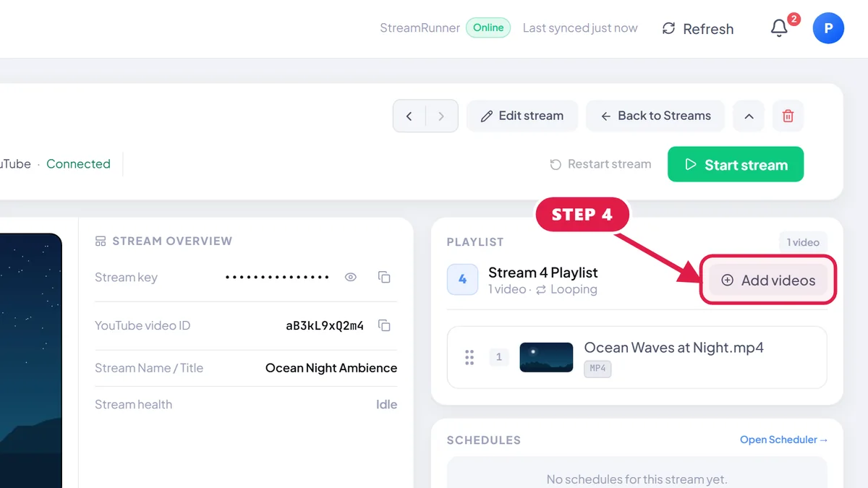Click the MP4 format tag

click(597, 369)
